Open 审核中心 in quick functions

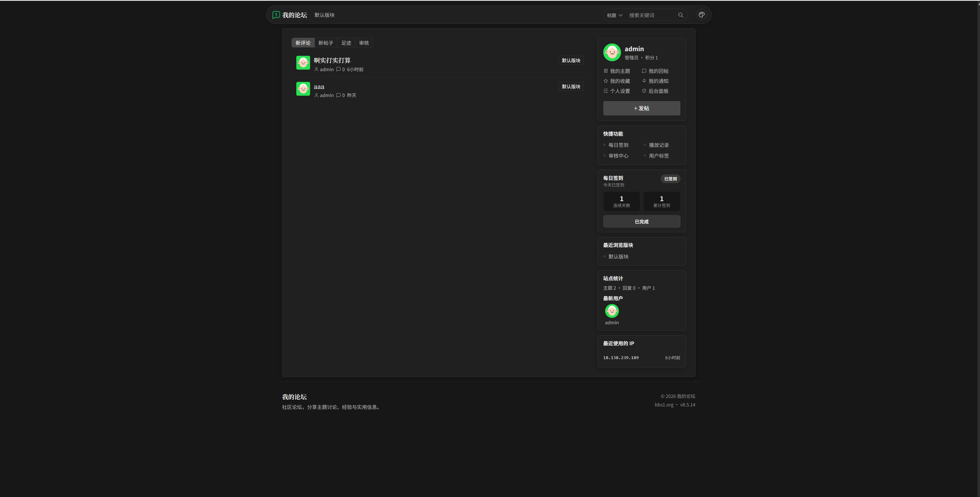coord(618,156)
